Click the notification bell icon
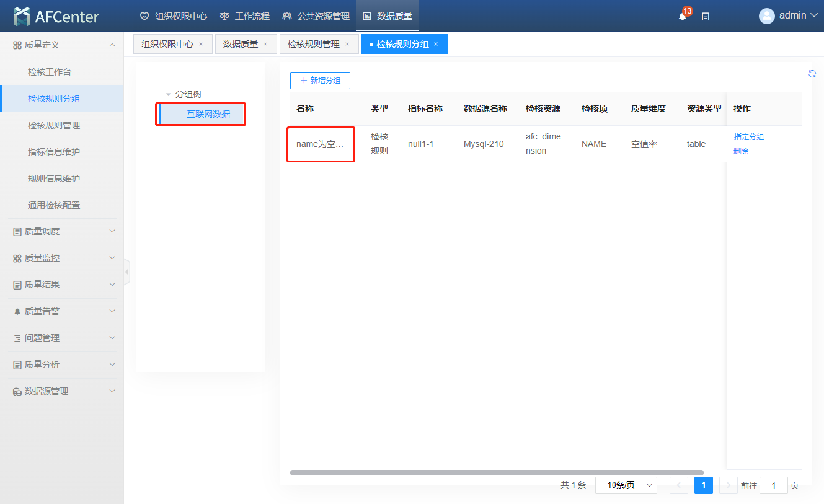 (x=682, y=17)
